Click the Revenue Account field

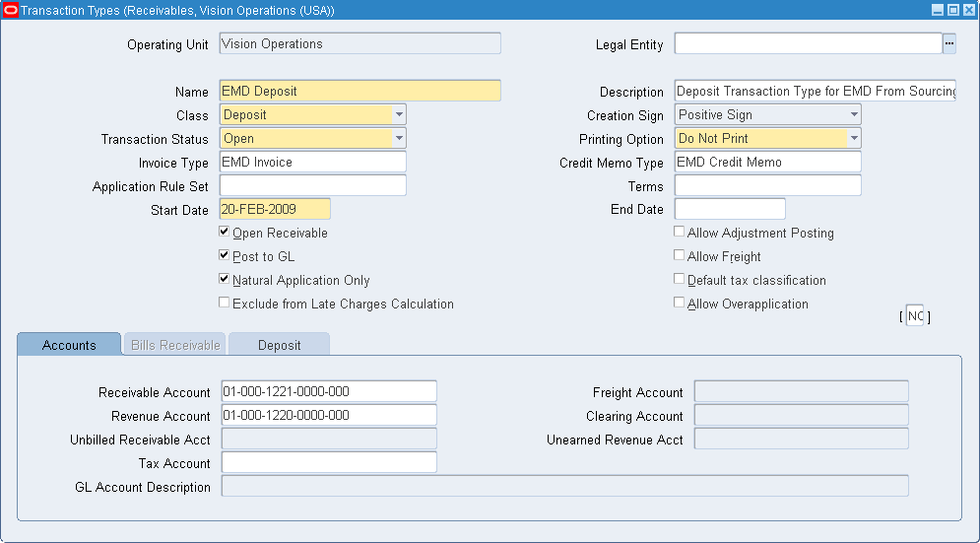329,416
